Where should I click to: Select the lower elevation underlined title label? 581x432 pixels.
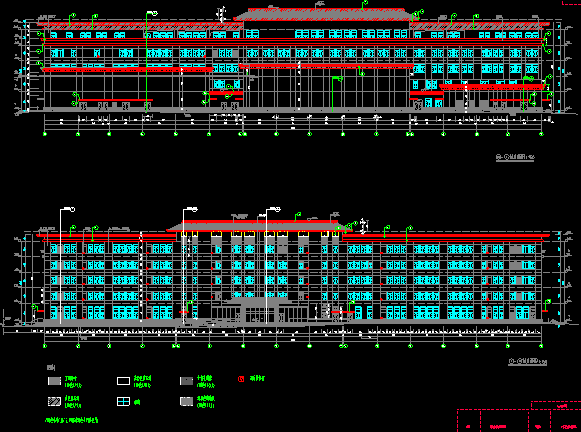click(x=528, y=361)
